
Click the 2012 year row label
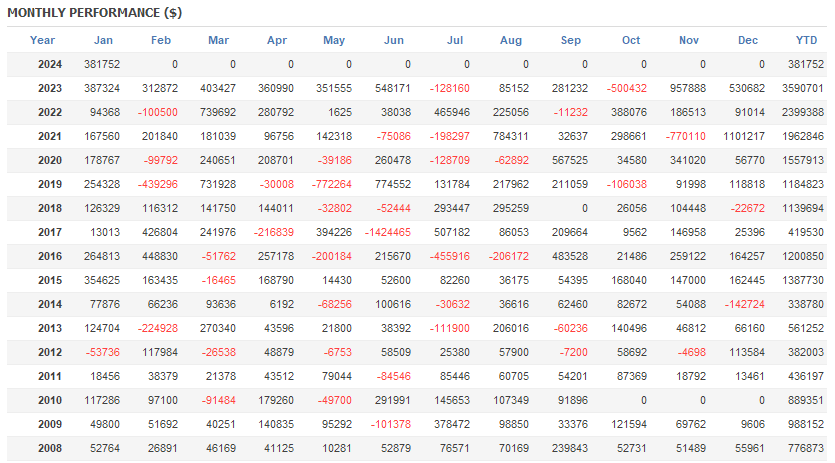(50, 353)
